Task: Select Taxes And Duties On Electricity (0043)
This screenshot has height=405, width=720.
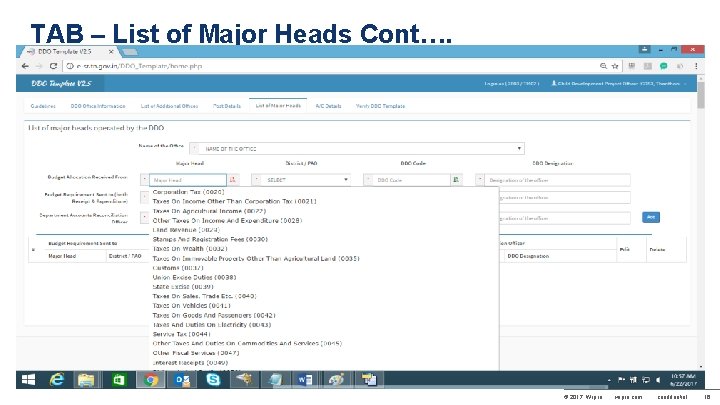Action: [212, 325]
